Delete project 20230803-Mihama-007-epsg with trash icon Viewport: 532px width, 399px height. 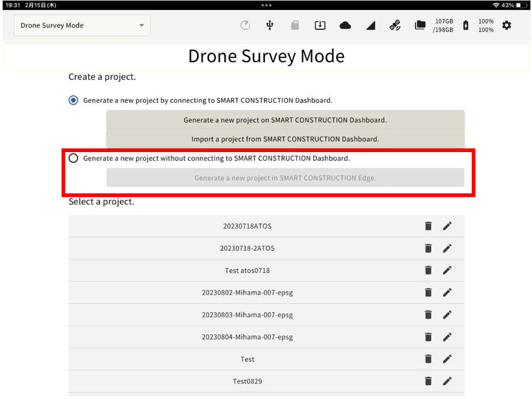(428, 315)
